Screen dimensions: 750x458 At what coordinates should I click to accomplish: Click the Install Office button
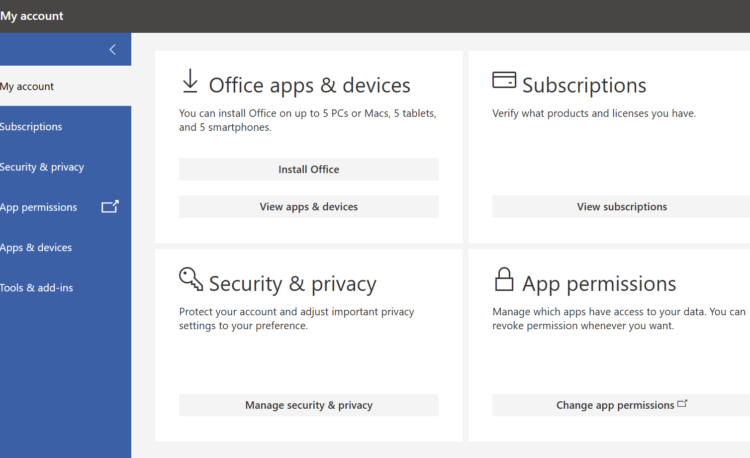309,169
